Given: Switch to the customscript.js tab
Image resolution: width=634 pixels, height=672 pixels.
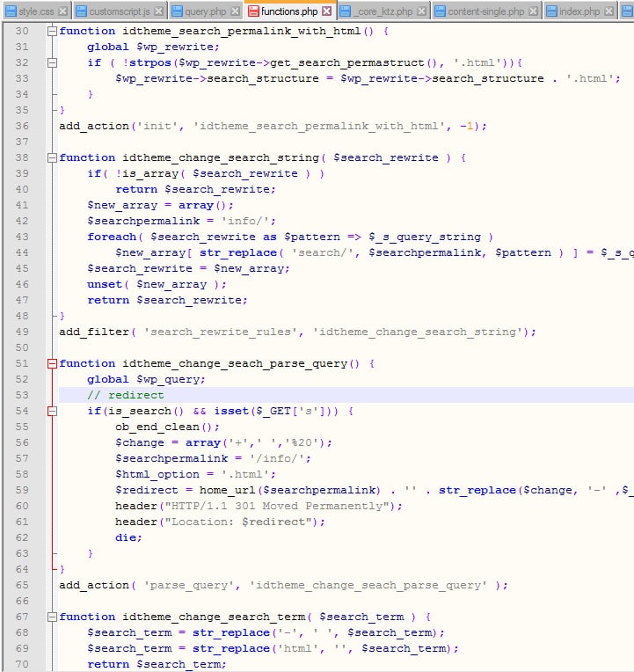Looking at the screenshot, I should click(x=119, y=11).
